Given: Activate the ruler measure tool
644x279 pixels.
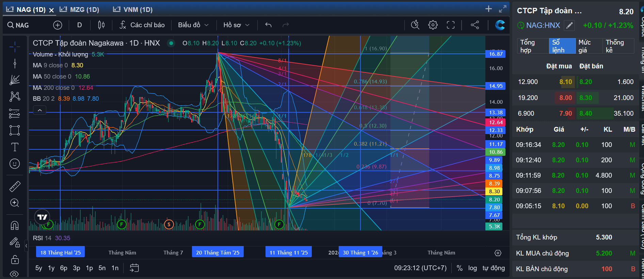Looking at the screenshot, I should pos(15,186).
